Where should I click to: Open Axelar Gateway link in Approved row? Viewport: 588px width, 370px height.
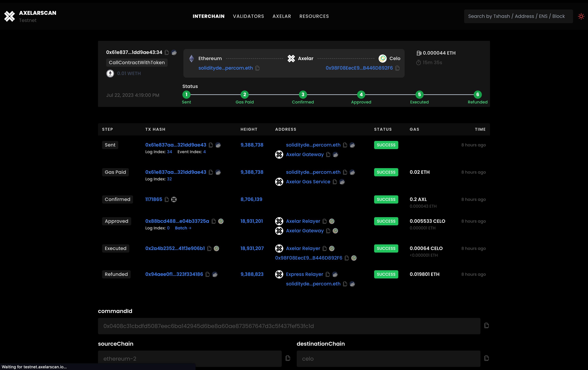tap(305, 231)
